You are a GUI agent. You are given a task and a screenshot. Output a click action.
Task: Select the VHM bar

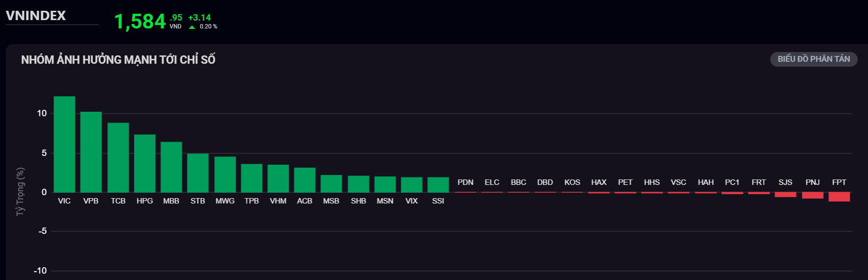(x=278, y=178)
